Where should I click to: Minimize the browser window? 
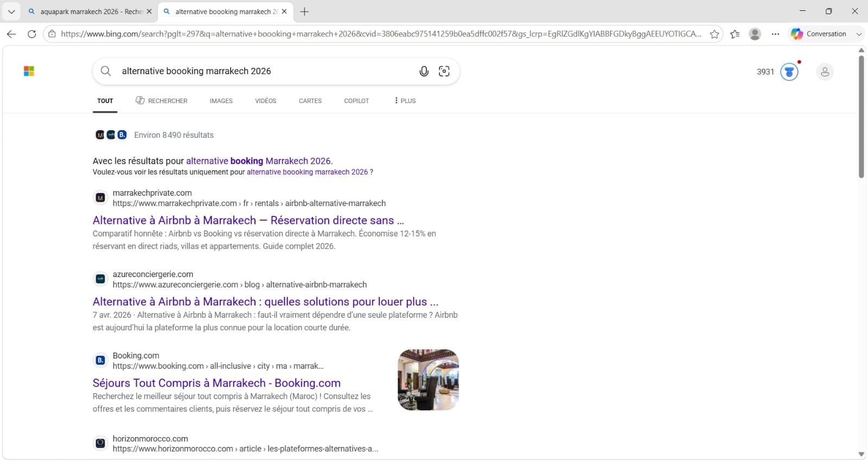pos(802,11)
